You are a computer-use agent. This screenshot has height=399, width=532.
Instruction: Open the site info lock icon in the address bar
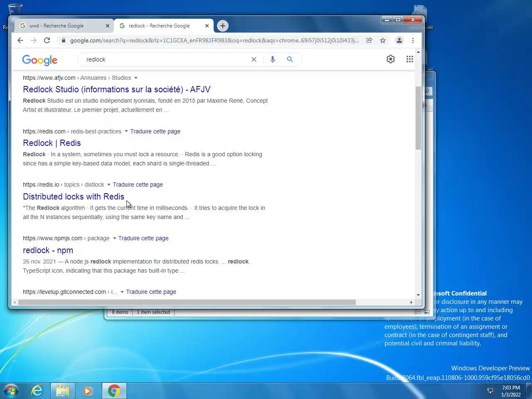pyautogui.click(x=63, y=40)
